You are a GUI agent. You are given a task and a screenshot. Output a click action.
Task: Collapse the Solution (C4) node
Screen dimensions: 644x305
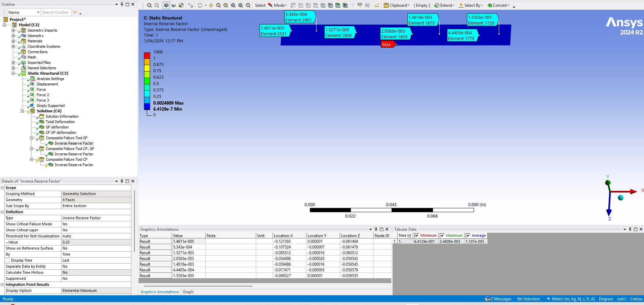click(23, 111)
